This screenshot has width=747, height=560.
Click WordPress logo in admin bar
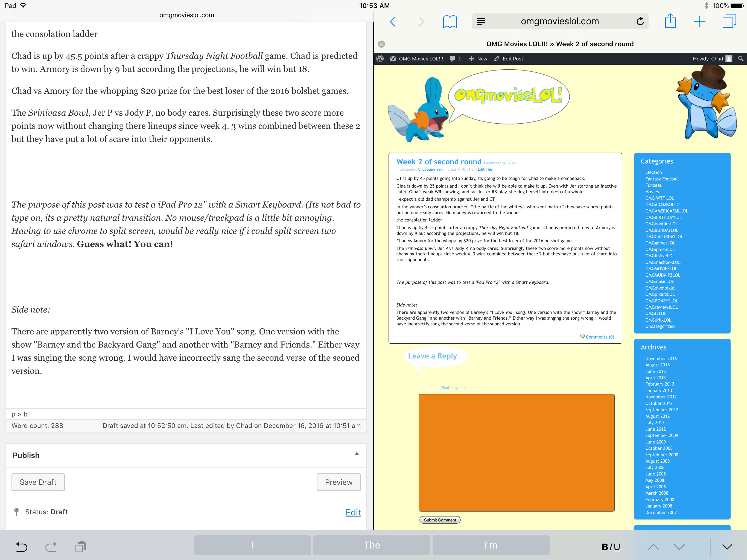(380, 59)
